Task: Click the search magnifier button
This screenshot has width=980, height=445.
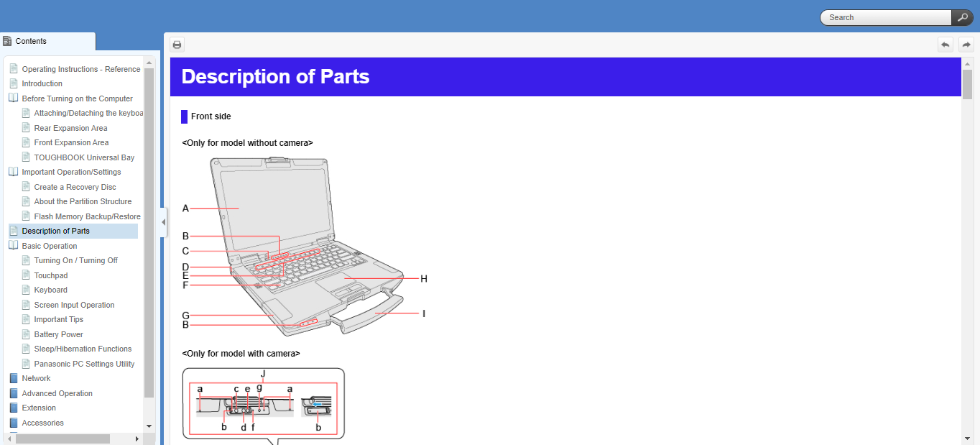Action: [x=962, y=17]
